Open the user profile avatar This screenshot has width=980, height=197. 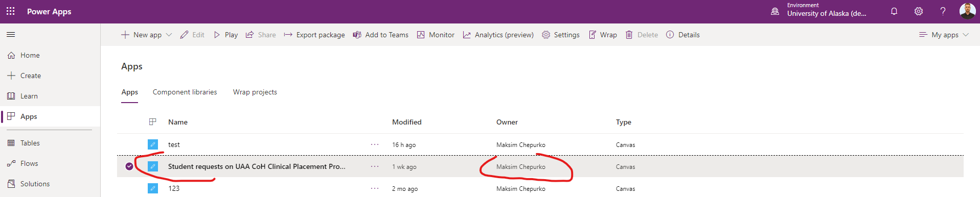(x=967, y=11)
